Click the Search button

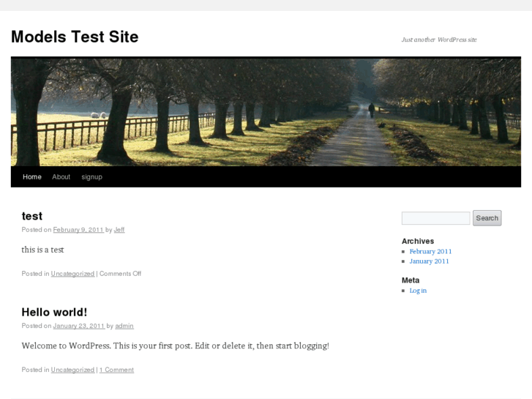point(487,218)
